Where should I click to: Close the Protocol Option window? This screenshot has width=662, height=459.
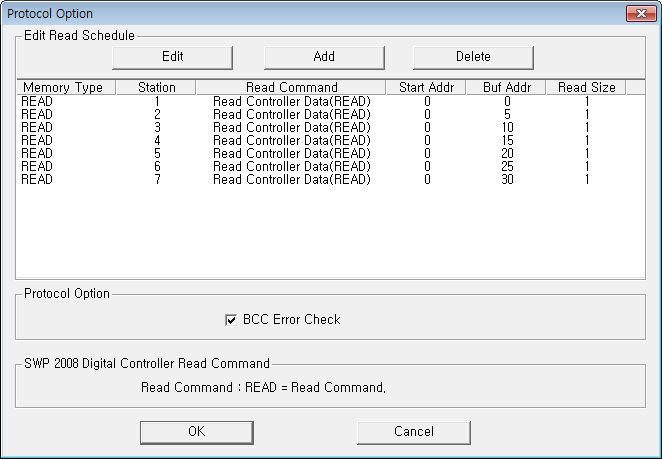(x=639, y=14)
